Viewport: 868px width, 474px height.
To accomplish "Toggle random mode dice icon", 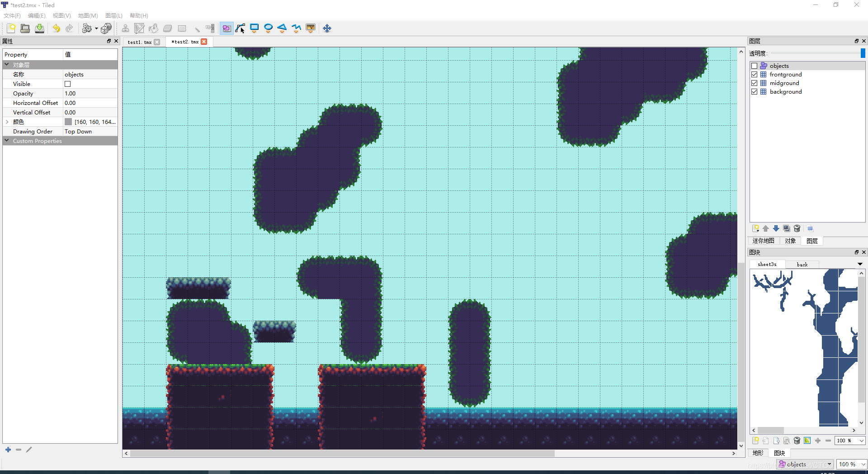I will coord(106,28).
